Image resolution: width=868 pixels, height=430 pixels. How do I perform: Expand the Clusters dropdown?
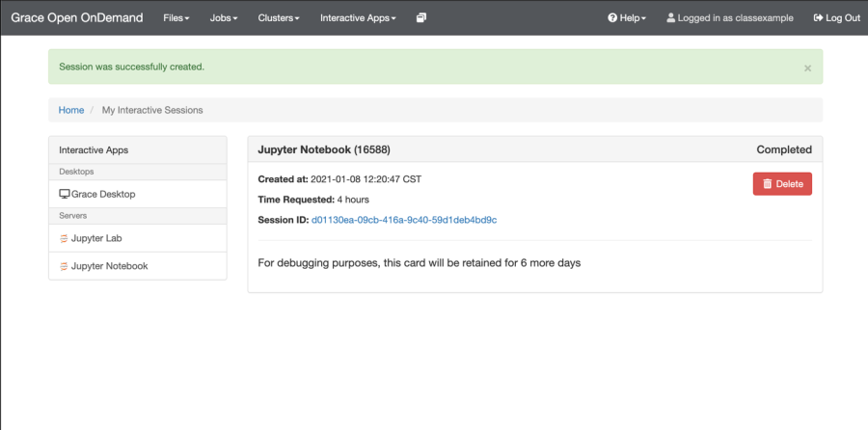coord(279,17)
